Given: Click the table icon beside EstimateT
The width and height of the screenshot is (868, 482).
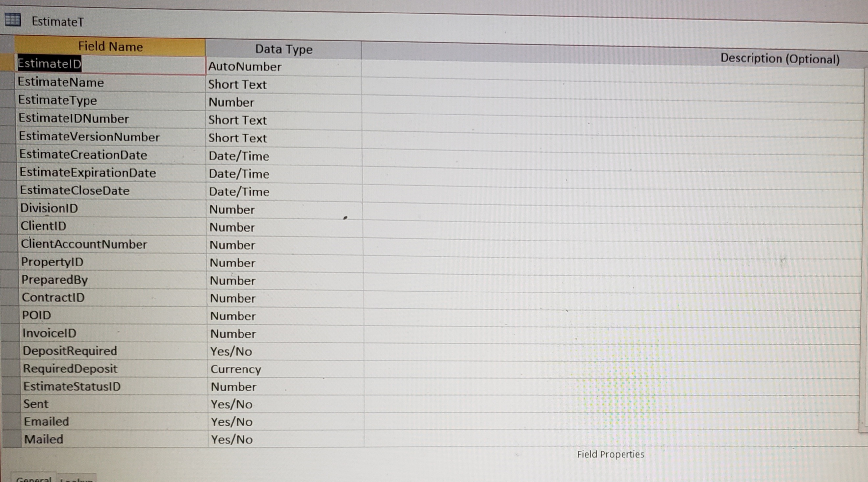Looking at the screenshot, I should pyautogui.click(x=13, y=20).
